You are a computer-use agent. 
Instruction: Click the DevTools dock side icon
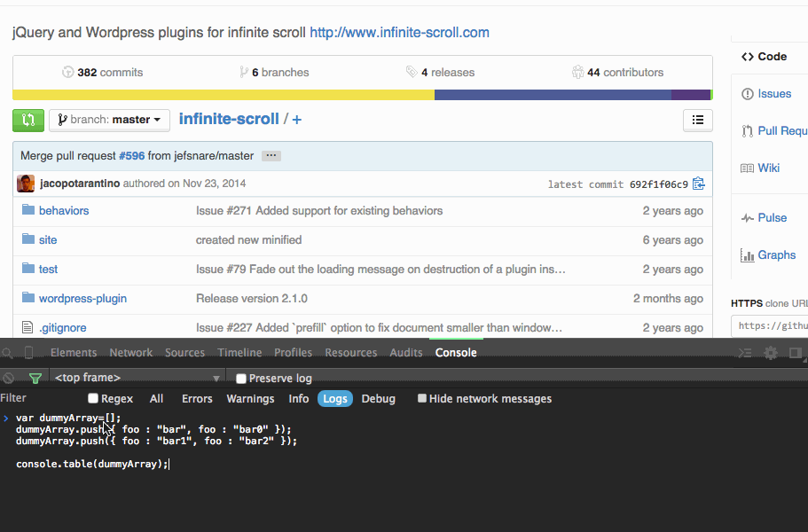(795, 353)
